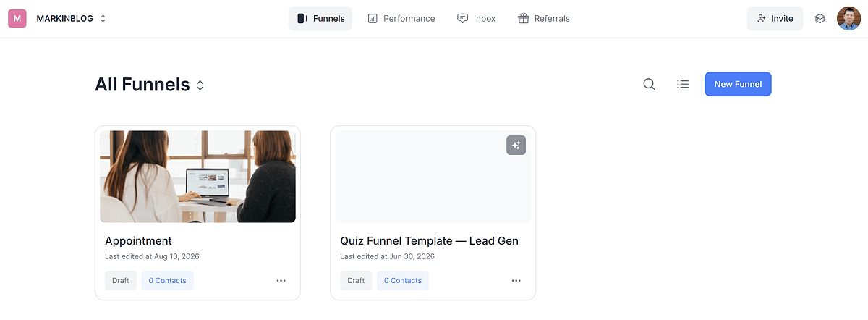Create a New Funnel
Viewport: 868px width, 320px height.
click(738, 84)
